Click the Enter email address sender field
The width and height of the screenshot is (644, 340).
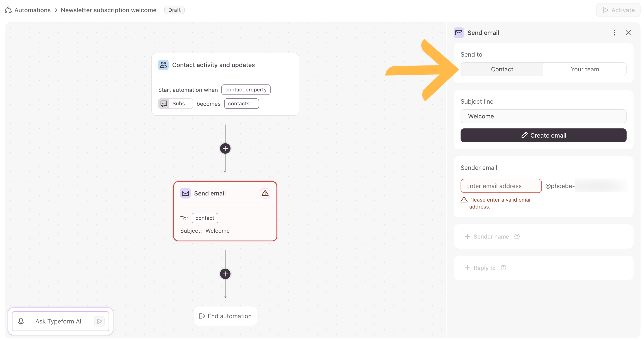point(501,186)
